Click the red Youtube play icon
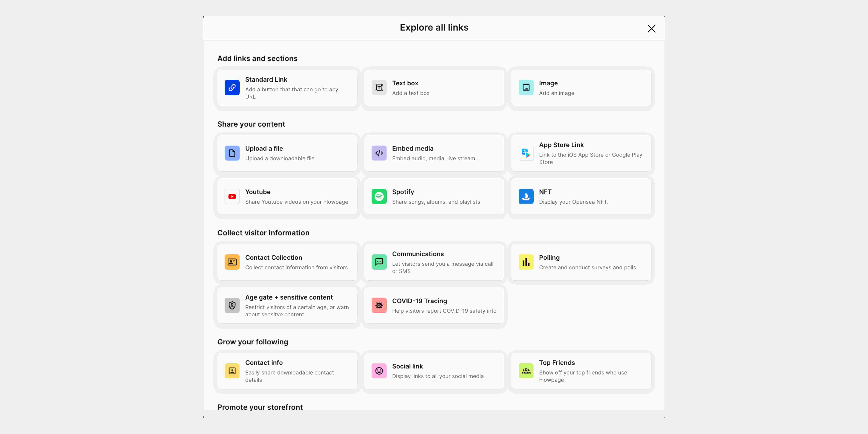The image size is (868, 434). tap(232, 196)
